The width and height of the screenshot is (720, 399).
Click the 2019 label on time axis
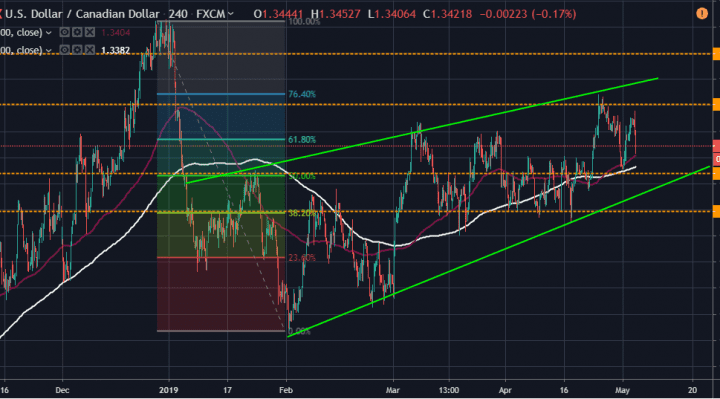point(169,390)
